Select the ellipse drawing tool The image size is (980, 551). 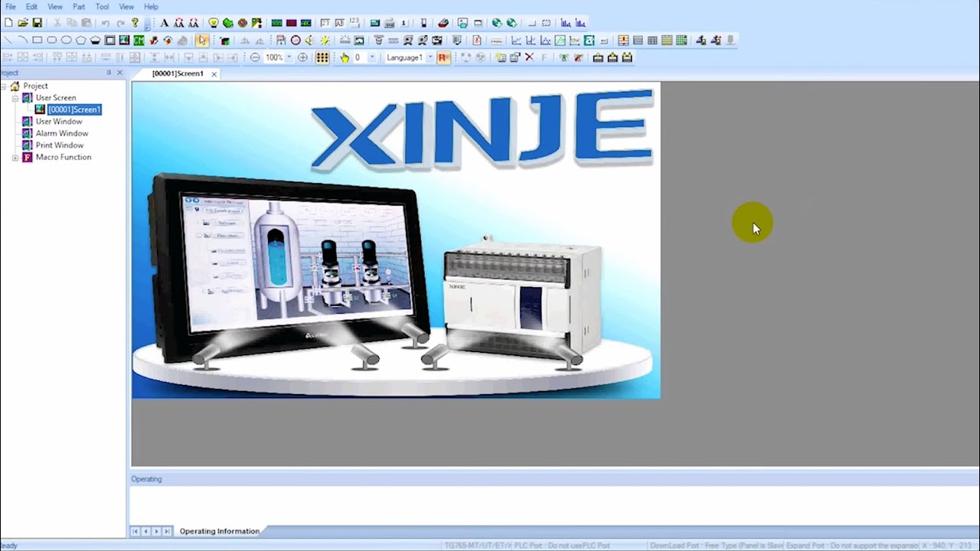(x=66, y=40)
